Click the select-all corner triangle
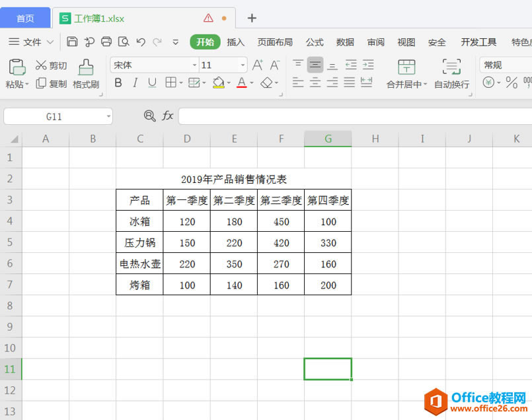 14,139
